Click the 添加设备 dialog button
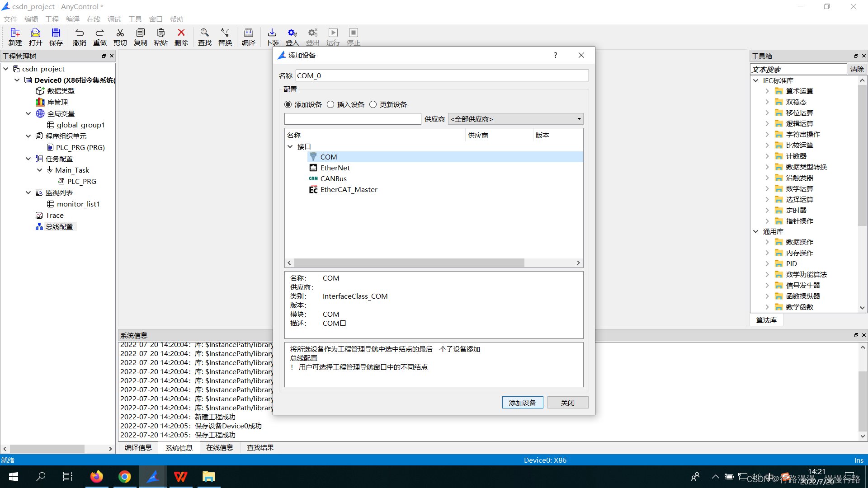The image size is (868, 488). click(x=523, y=402)
